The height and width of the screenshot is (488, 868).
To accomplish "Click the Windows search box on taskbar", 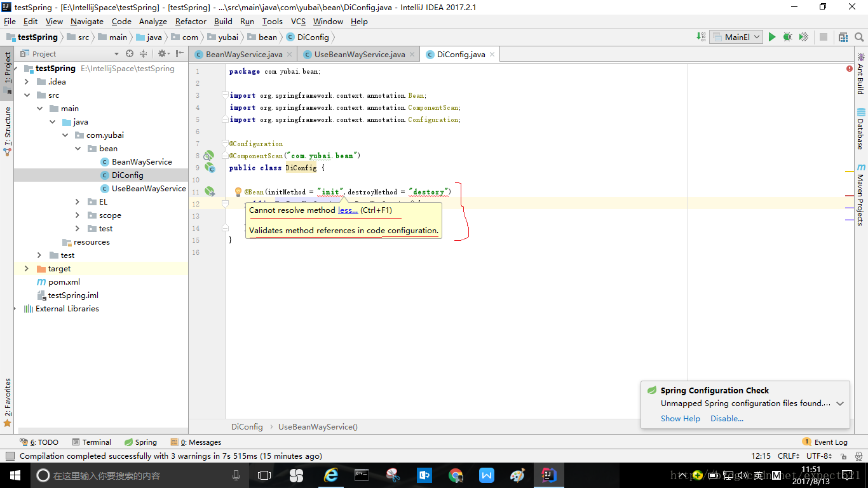I will tap(140, 475).
